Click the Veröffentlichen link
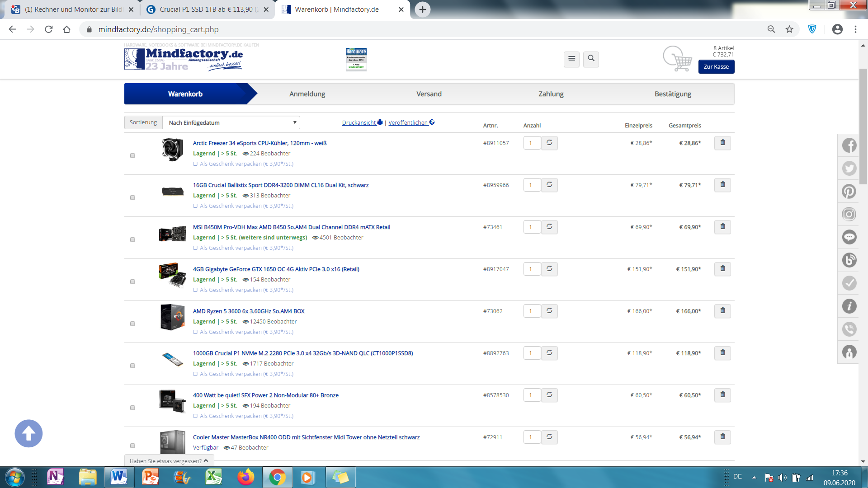This screenshot has height=488, width=868. tap(411, 122)
